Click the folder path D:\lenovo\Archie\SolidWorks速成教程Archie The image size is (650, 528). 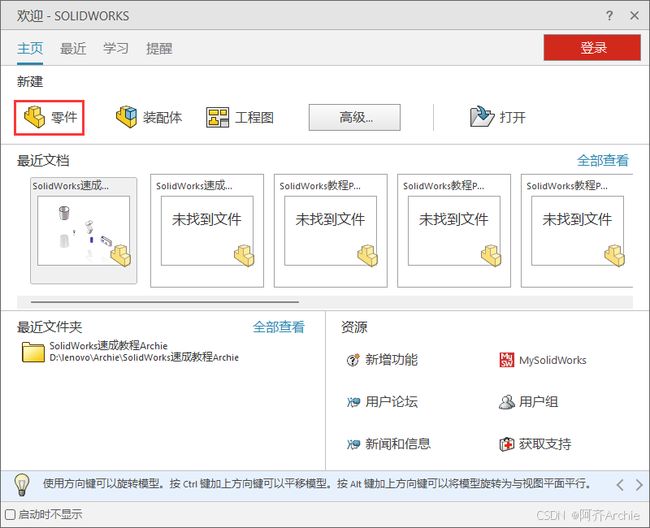click(144, 357)
